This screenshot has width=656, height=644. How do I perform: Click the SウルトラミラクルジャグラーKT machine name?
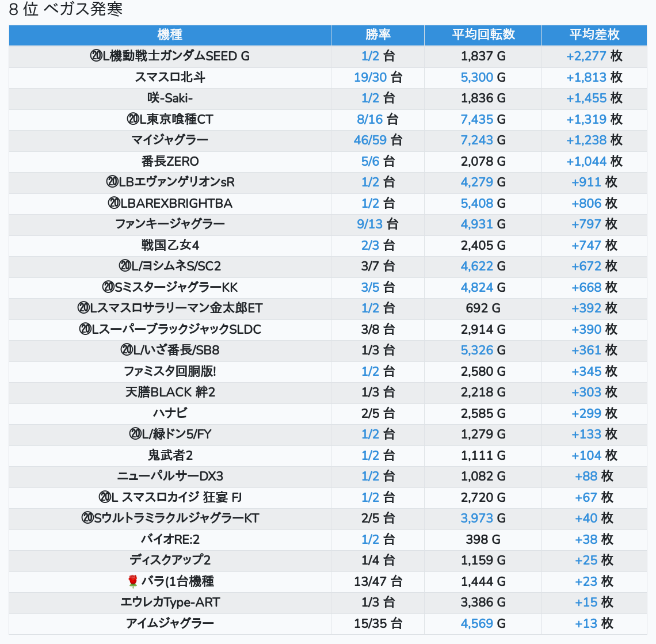coord(170,519)
